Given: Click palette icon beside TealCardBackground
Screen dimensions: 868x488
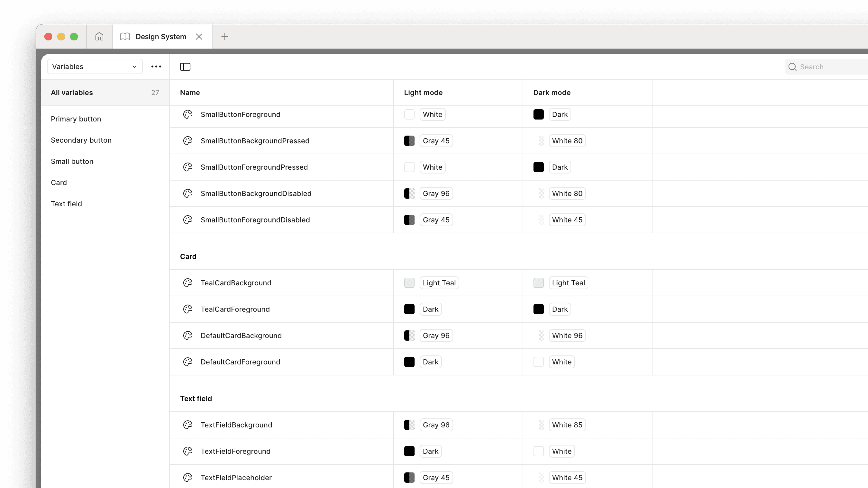Looking at the screenshot, I should coord(188,283).
